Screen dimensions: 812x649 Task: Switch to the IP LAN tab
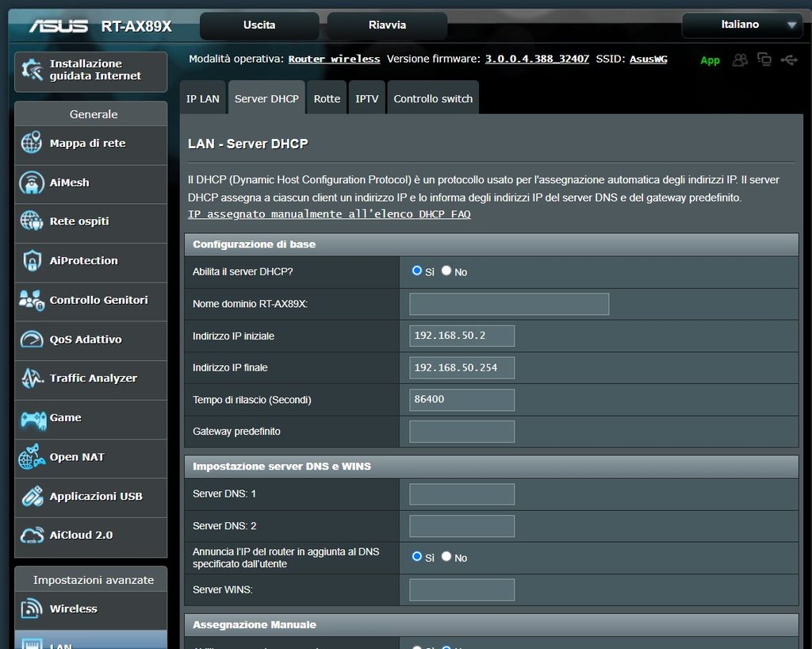point(203,99)
